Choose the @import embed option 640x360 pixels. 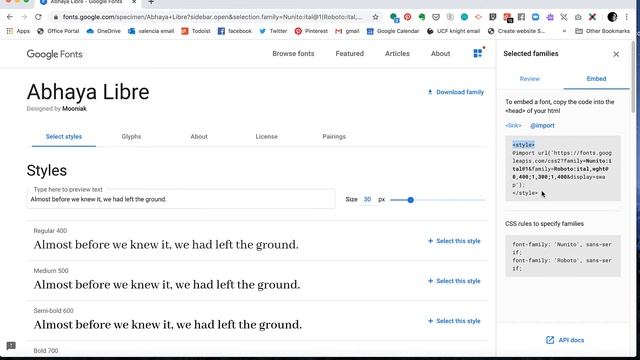click(542, 126)
